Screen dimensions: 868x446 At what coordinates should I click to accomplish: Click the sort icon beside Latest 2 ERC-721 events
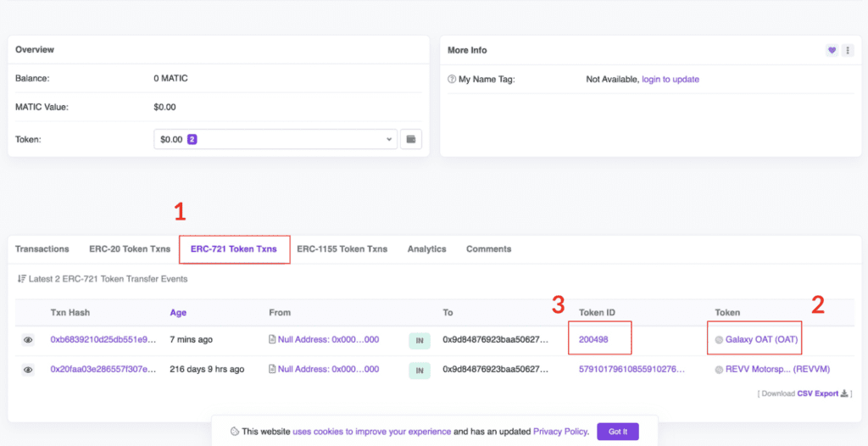coord(21,279)
